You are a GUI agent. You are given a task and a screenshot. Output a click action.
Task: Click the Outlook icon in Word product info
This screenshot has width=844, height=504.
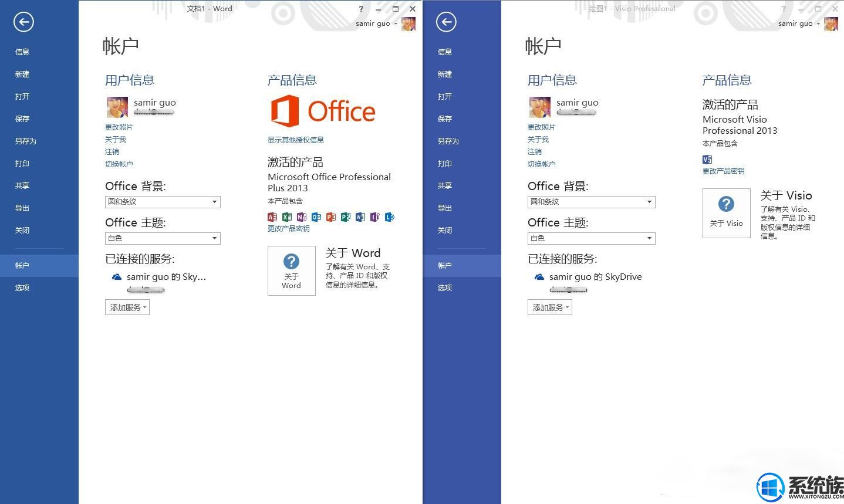tap(316, 217)
